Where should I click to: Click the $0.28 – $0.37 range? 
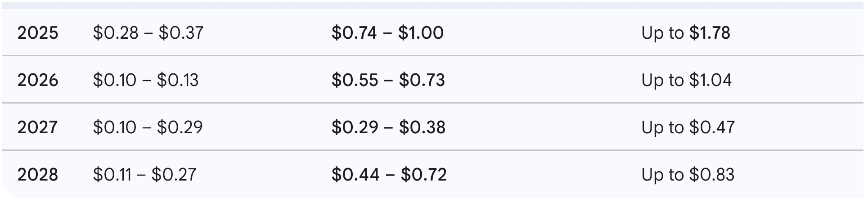pos(148,33)
